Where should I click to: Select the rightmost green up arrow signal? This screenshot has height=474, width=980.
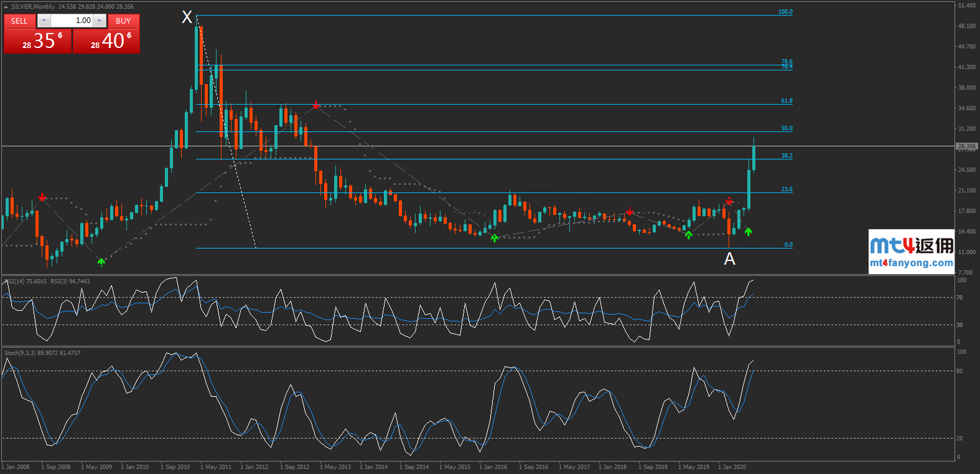click(x=749, y=232)
